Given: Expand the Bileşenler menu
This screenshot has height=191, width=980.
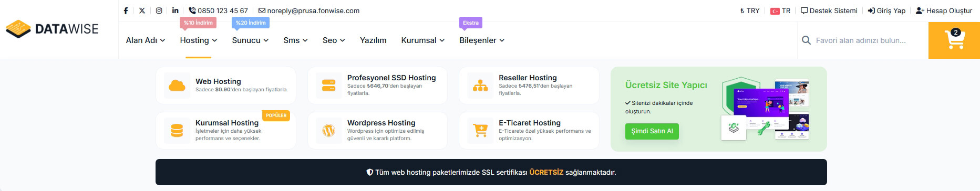Looking at the screenshot, I should click(x=482, y=40).
